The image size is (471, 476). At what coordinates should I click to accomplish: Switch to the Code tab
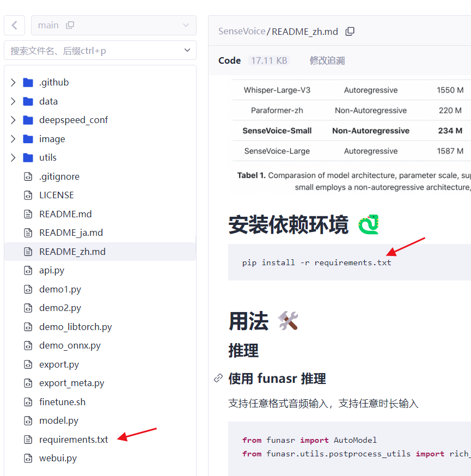(x=229, y=60)
